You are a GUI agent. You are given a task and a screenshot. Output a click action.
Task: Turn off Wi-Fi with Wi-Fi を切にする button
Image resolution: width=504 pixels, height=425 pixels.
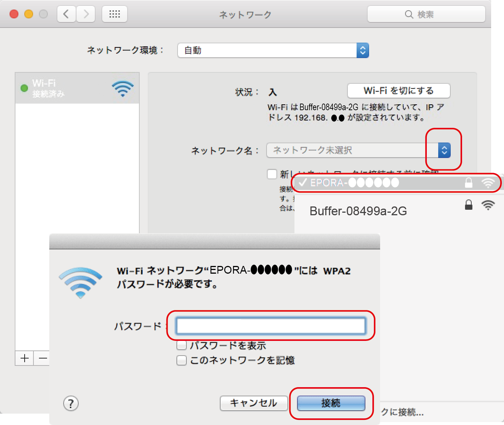click(399, 91)
